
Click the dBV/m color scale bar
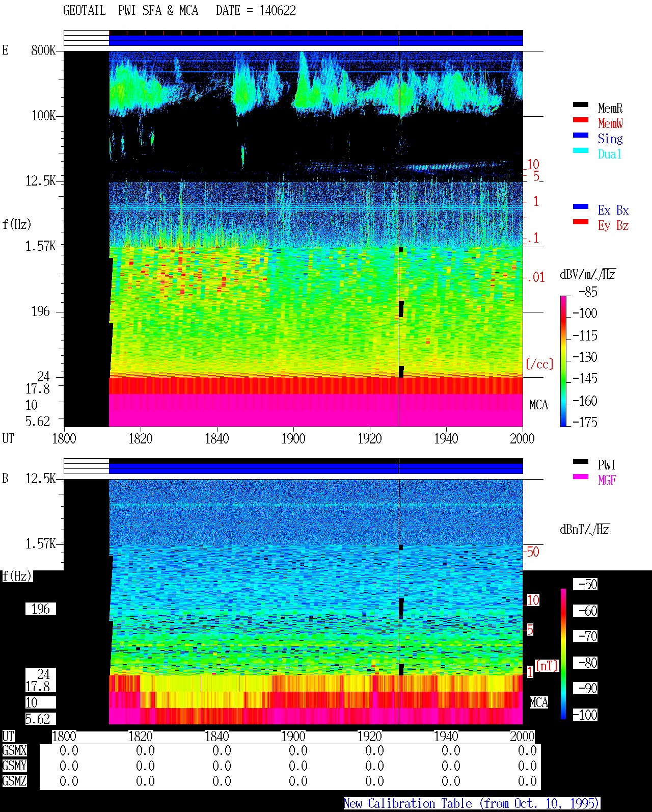coord(563,361)
